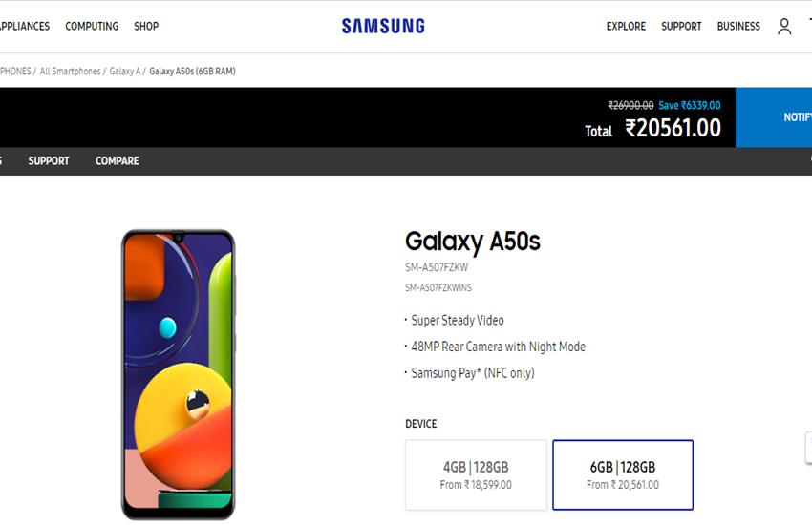Switch to the Support tab in dark bar
Screen dimensions: 812x525
(49, 161)
